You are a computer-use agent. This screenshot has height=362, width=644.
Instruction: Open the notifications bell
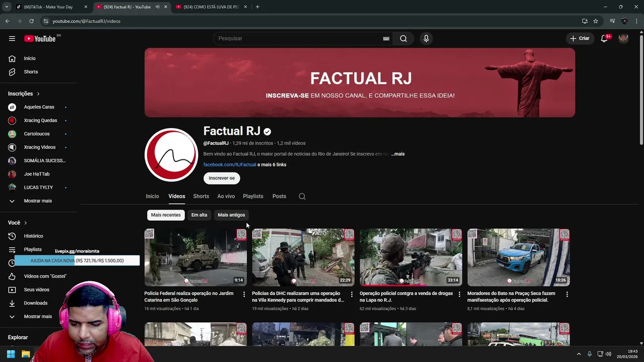(604, 39)
